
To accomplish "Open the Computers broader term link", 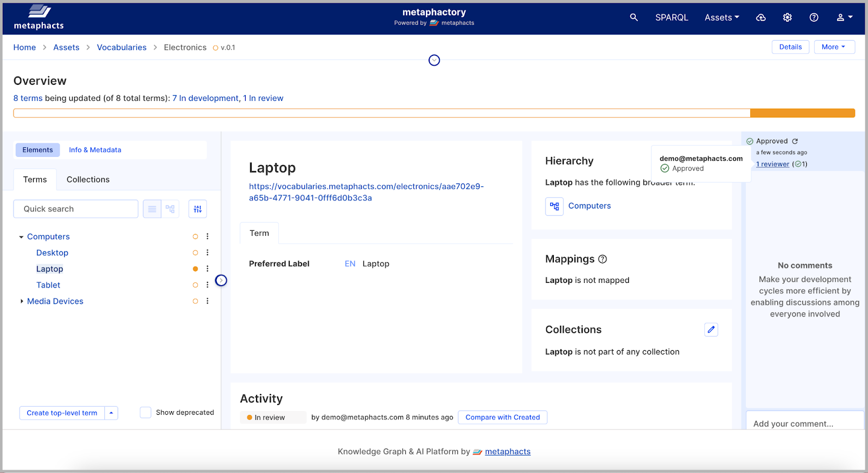I will (x=589, y=206).
